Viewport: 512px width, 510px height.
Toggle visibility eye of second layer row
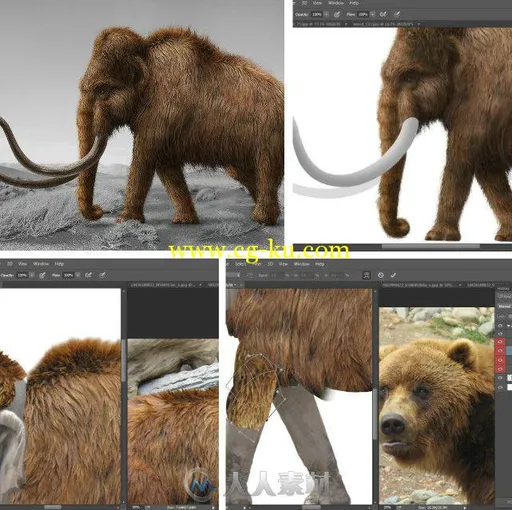click(500, 334)
